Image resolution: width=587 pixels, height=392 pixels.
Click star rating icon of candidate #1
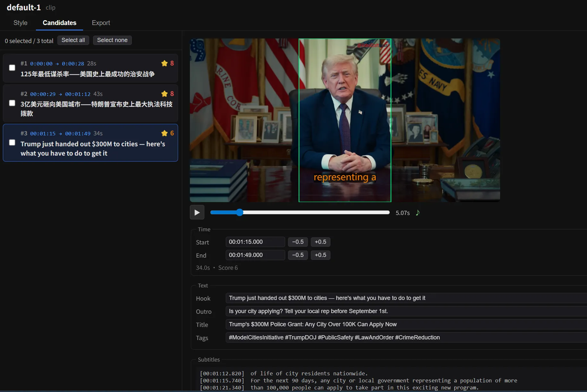click(165, 63)
